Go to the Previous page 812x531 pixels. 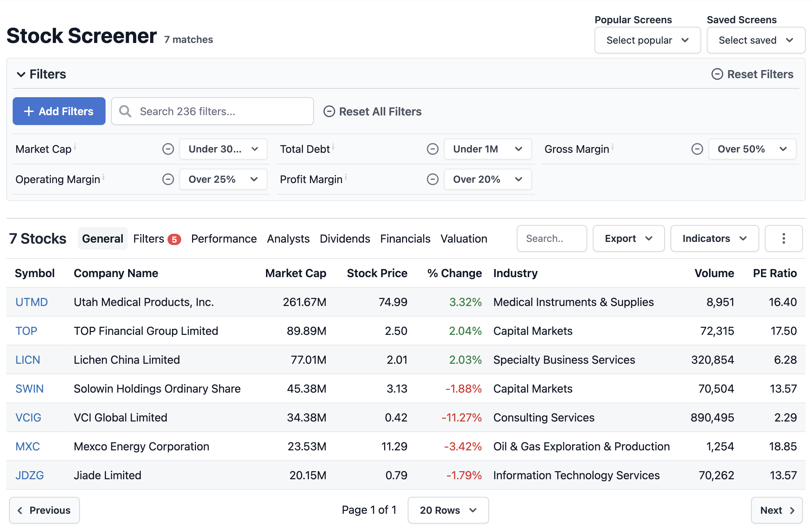click(44, 510)
